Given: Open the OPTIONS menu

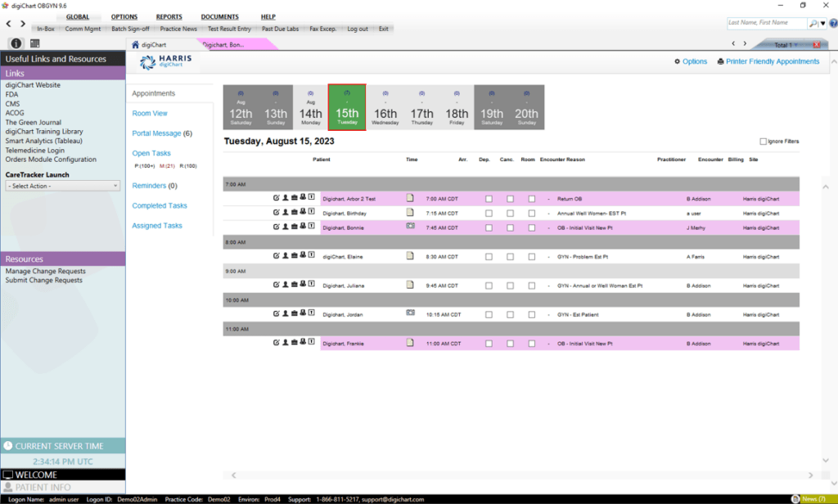Looking at the screenshot, I should coord(124,17).
